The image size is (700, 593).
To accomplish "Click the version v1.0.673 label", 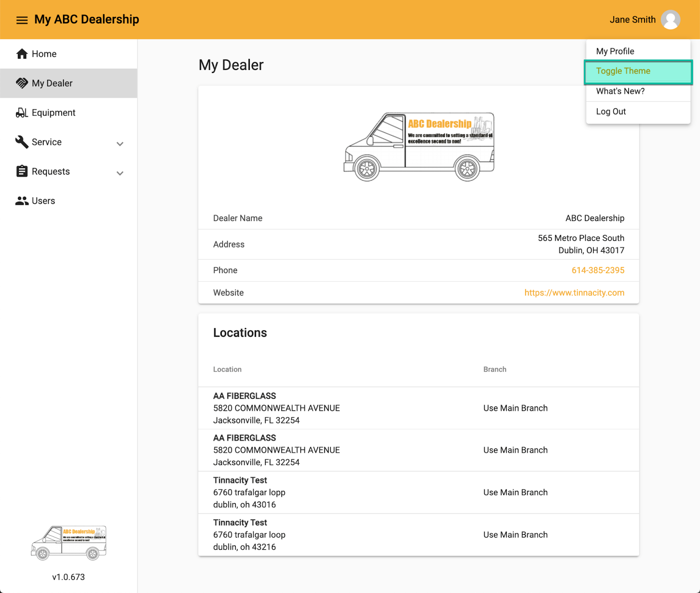I will pos(68,577).
